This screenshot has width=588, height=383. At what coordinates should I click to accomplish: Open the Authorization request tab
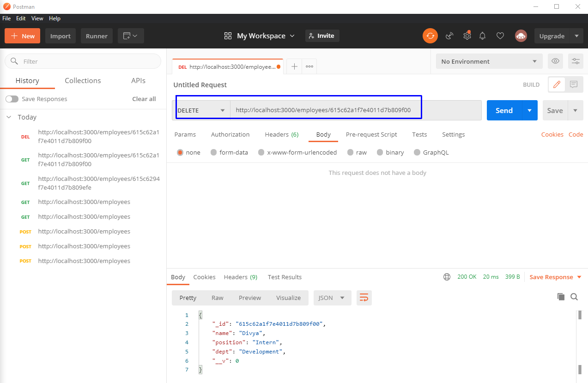point(230,134)
